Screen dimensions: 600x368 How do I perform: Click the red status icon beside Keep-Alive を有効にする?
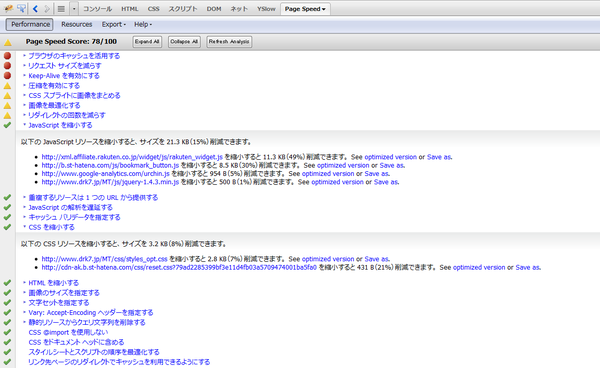click(x=7, y=76)
